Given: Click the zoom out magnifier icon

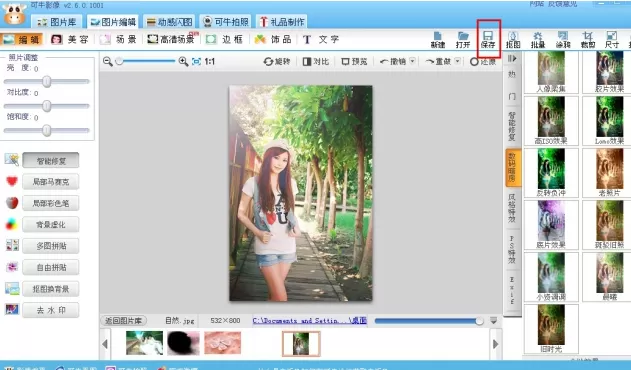Looking at the screenshot, I should 107,61.
